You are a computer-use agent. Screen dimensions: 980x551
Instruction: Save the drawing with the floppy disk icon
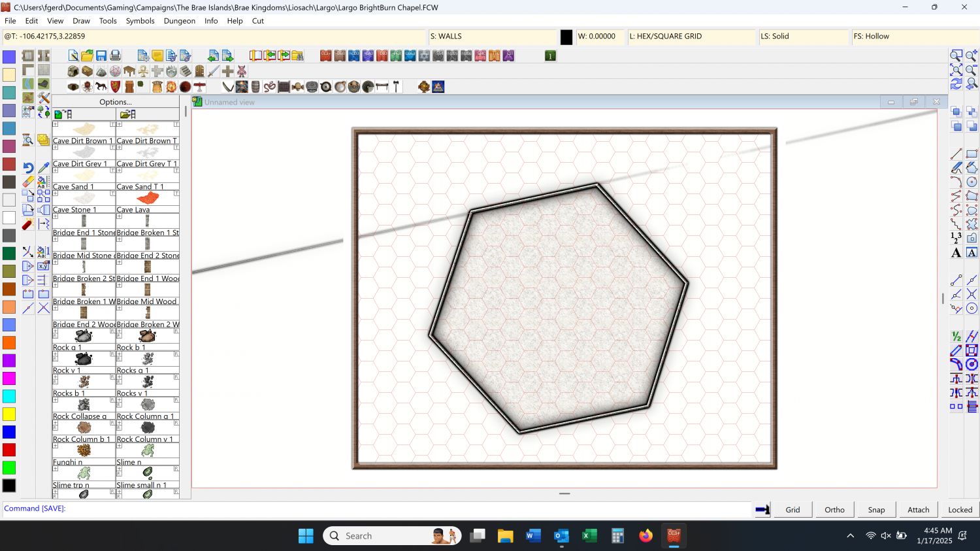tap(101, 56)
